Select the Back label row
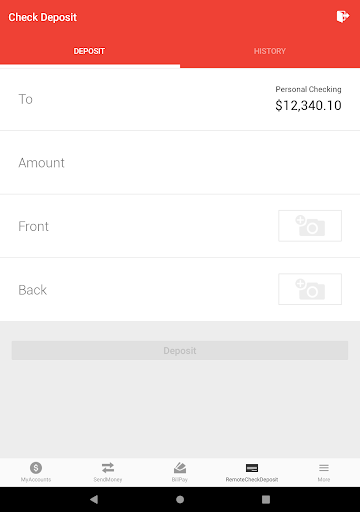Screen dimensions: 360x512 180,289
